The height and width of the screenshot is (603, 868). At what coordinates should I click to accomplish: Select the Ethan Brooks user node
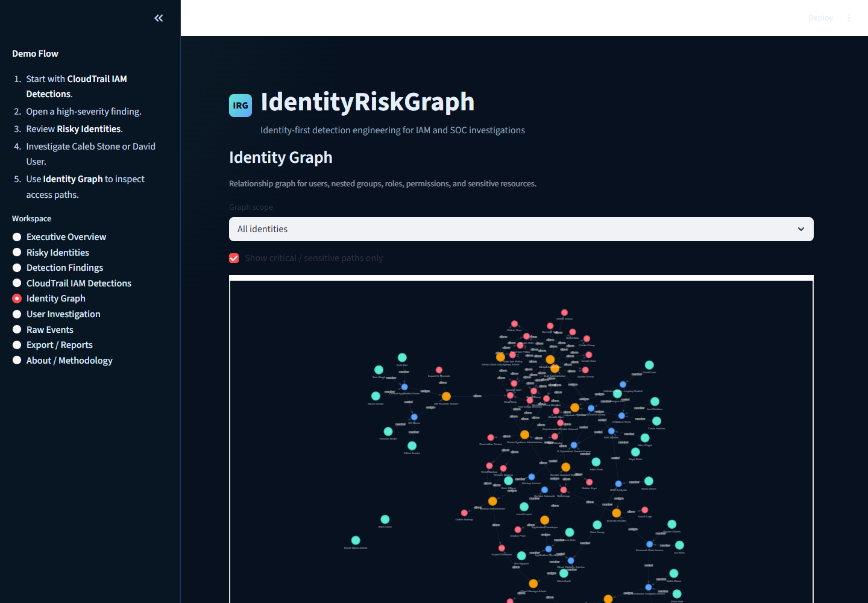click(412, 446)
